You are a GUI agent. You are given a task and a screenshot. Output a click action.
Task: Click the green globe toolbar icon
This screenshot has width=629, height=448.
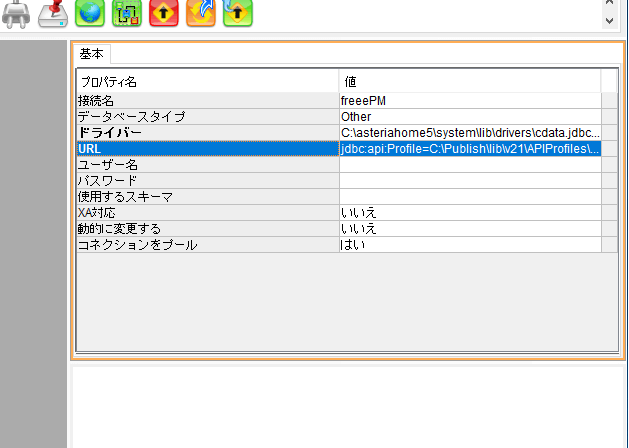pyautogui.click(x=90, y=14)
